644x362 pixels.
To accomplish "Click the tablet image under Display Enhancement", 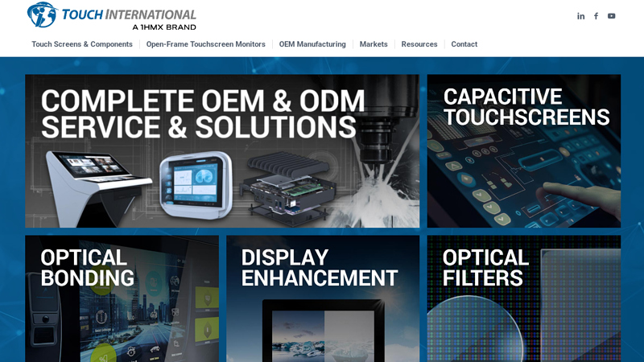I will coord(323,331).
